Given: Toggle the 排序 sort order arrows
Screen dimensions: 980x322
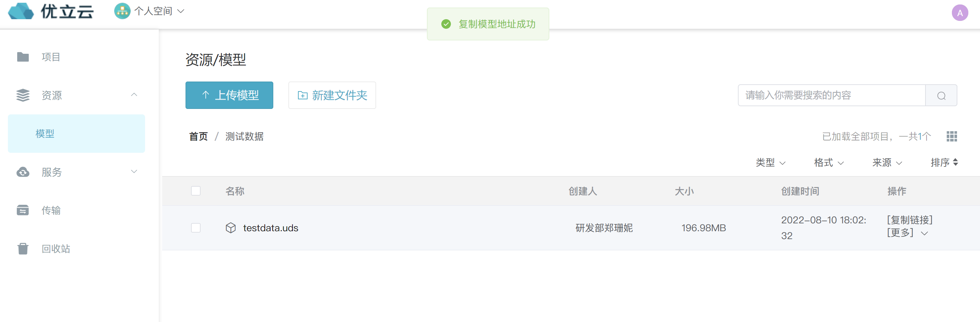Looking at the screenshot, I should (x=955, y=162).
